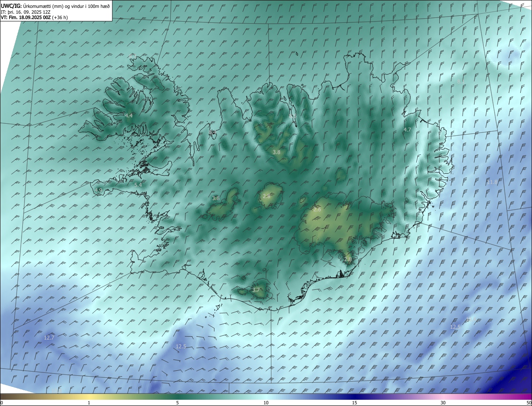The image size is (532, 406).
Task: Click the '1' tick on the color scale
Action: coord(89,403)
